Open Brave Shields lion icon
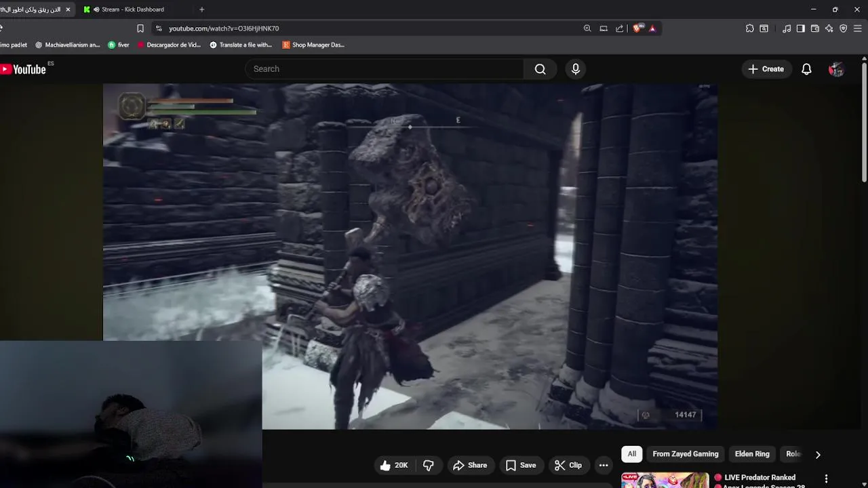The width and height of the screenshot is (868, 488). point(637,28)
